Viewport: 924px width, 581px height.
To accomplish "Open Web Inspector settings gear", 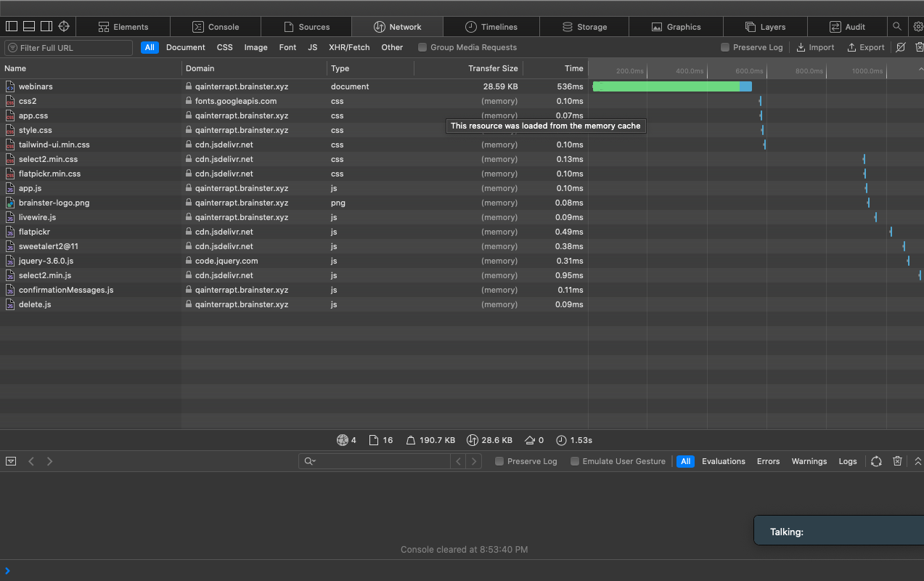I will tap(917, 26).
